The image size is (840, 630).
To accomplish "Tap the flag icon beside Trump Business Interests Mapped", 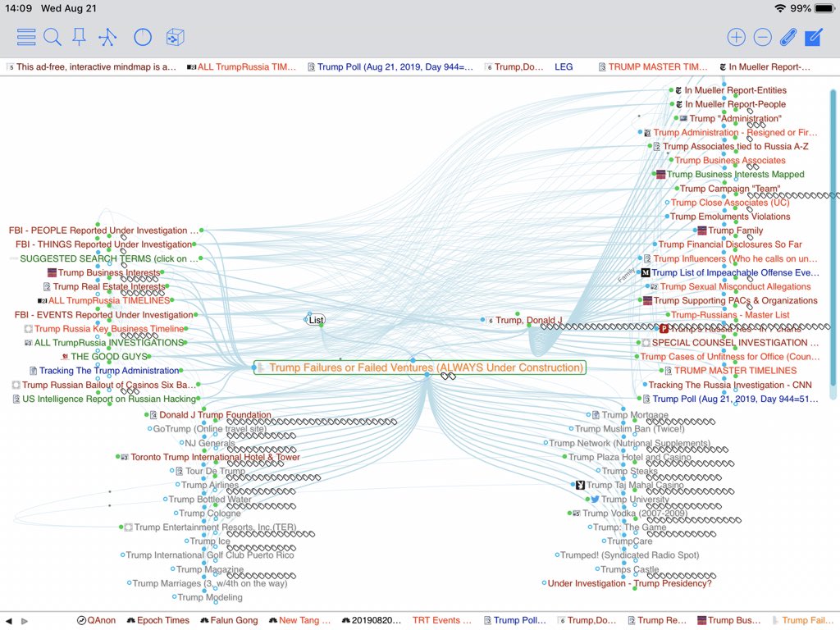I will [x=660, y=174].
